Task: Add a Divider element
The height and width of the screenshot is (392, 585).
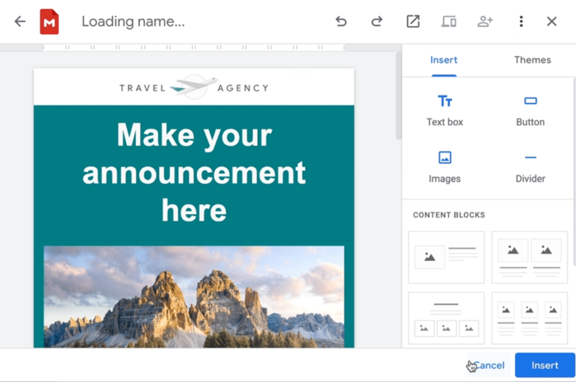Action: [x=530, y=167]
